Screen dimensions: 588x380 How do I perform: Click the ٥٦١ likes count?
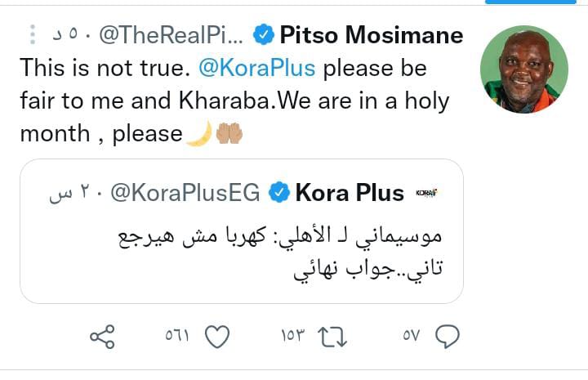tap(177, 336)
